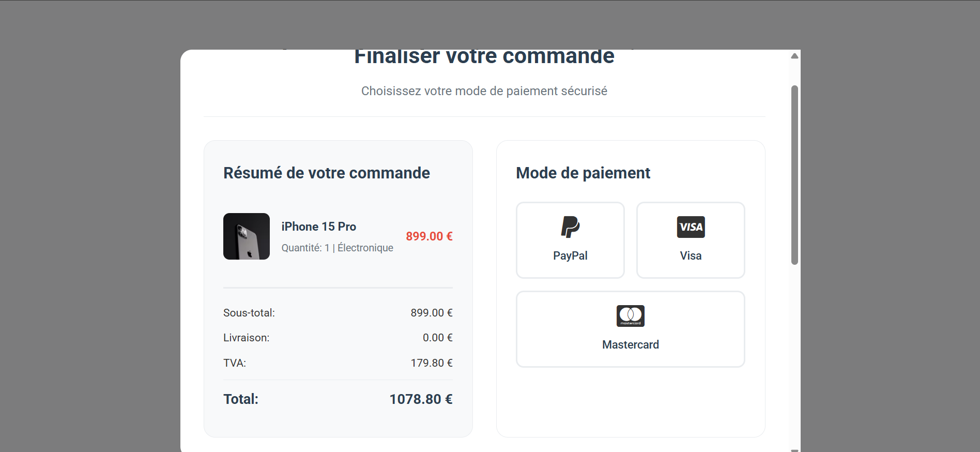Screen dimensions: 980x452
Task: Click the Mastercard logo icon
Action: [630, 316]
